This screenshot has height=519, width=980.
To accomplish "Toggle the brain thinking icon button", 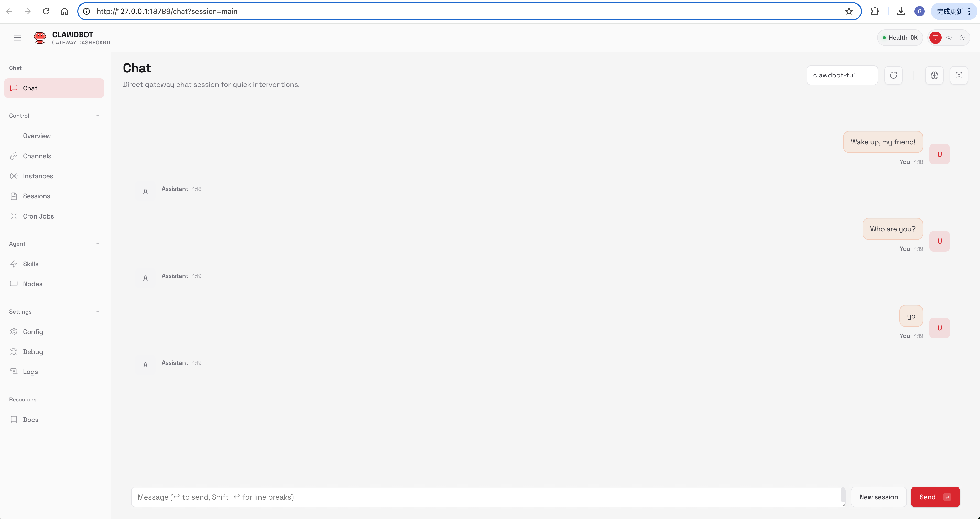I will pyautogui.click(x=934, y=75).
